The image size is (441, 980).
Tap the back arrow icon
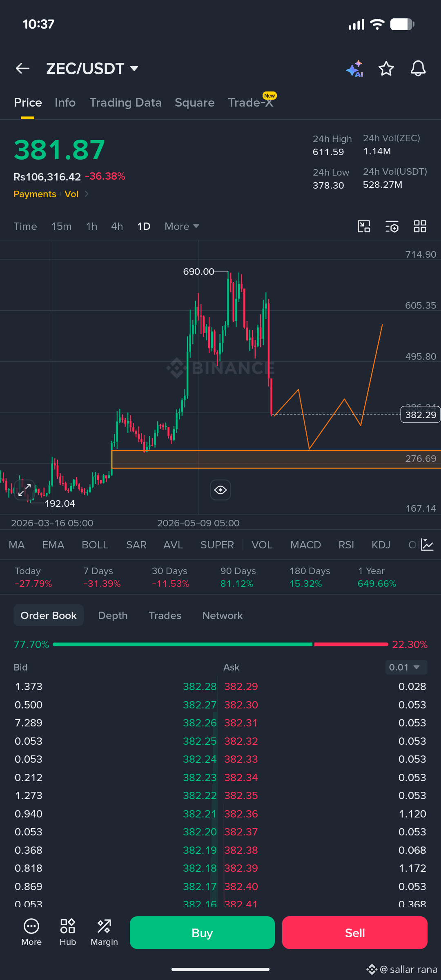pyautogui.click(x=22, y=69)
